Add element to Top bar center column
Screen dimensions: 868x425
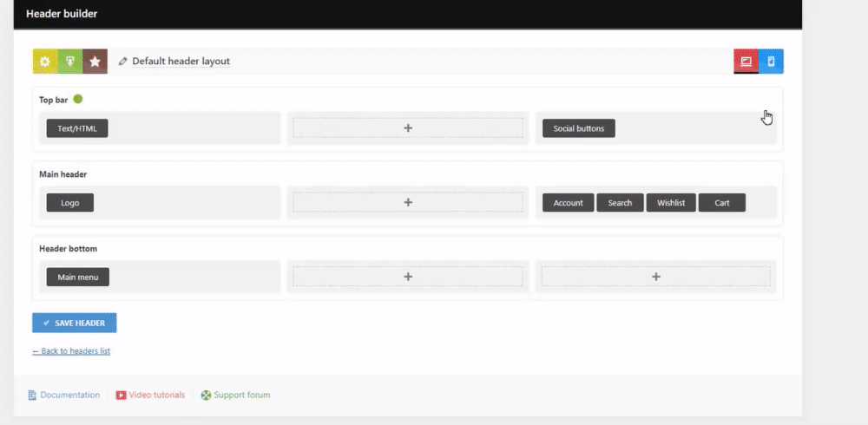coord(408,127)
